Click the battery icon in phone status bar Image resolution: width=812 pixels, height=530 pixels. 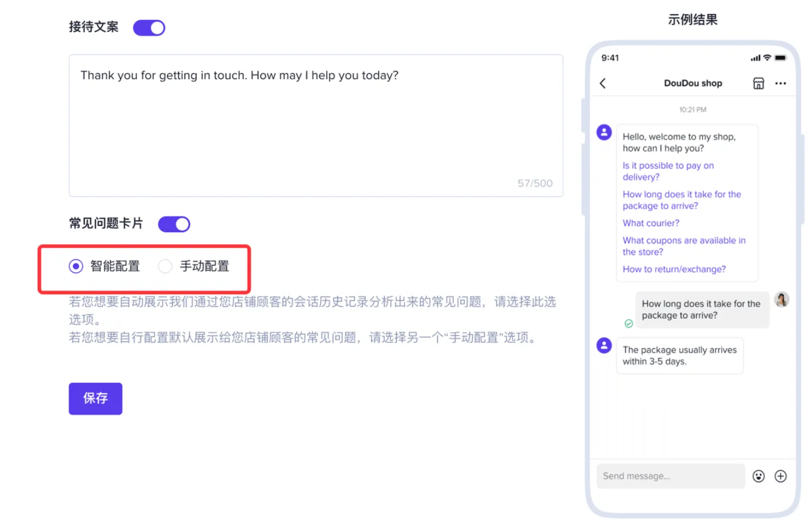point(780,58)
